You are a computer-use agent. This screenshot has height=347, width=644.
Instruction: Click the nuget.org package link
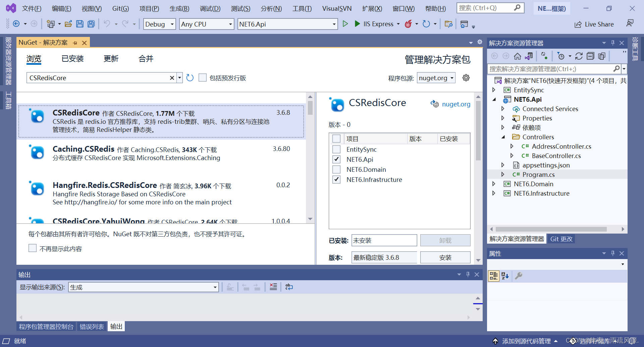pyautogui.click(x=456, y=104)
